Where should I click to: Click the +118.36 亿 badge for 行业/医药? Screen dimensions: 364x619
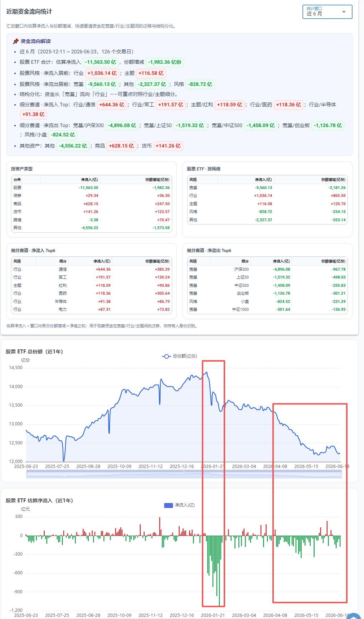point(288,105)
